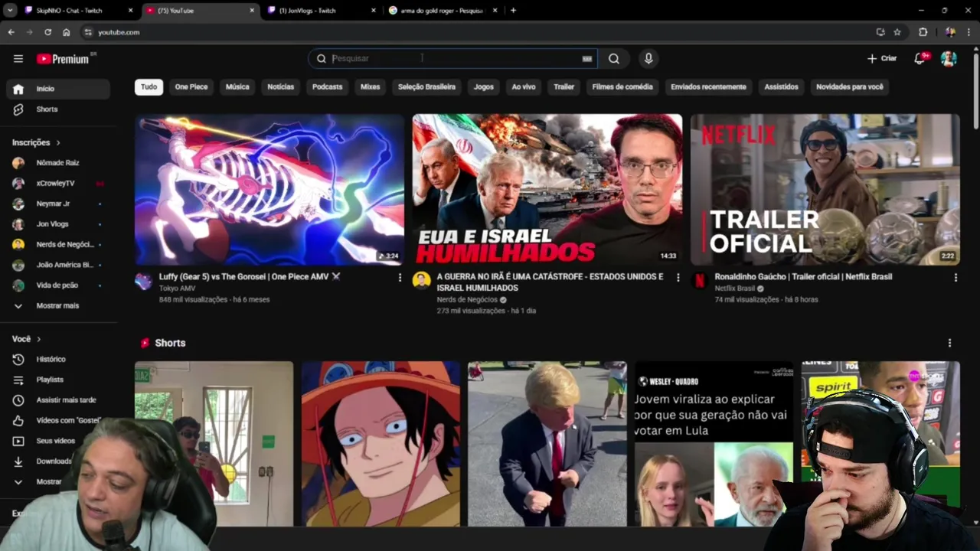Image resolution: width=980 pixels, height=551 pixels.
Task: Open Jon Vlogs channel subscription
Action: (58, 224)
